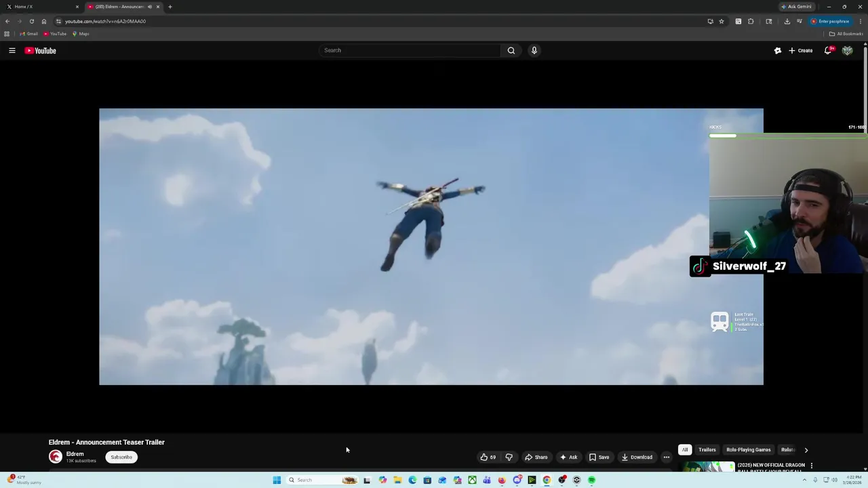Click the Chrome icon in the taskbar
This screenshot has width=868, height=488.
547,480
